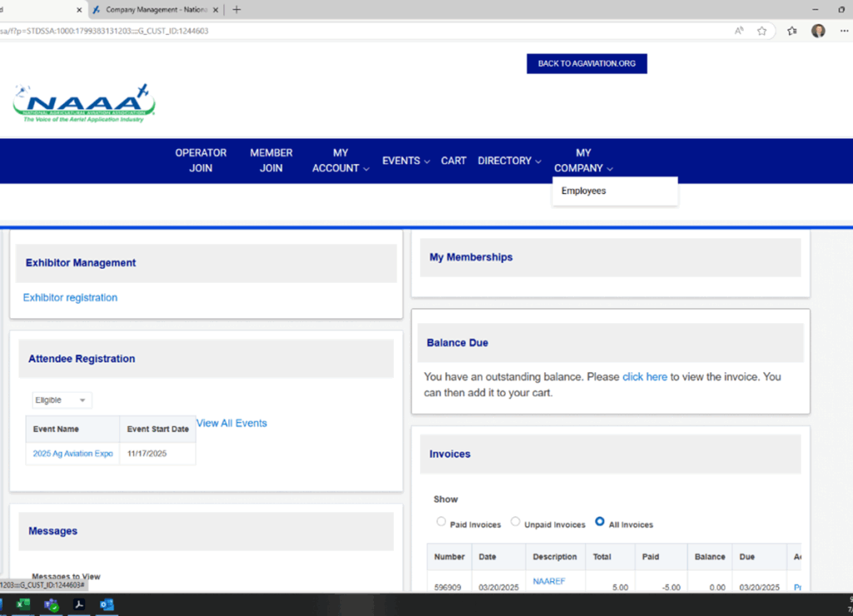Open the Microsoft Teams taskbar icon
The width and height of the screenshot is (853, 616).
[x=51, y=604]
